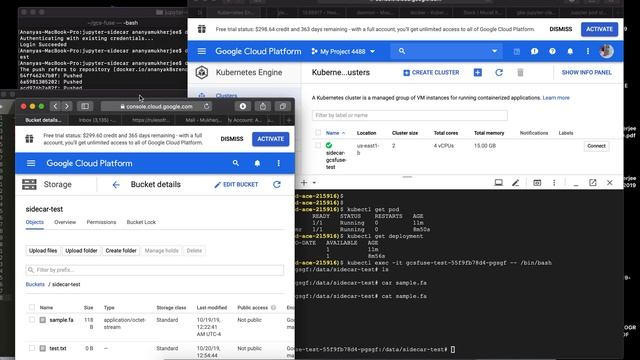Image resolution: width=640 pixels, height=360 pixels.
Task: Click feedback icon in Kubernetes window header
Action: [x=534, y=51]
